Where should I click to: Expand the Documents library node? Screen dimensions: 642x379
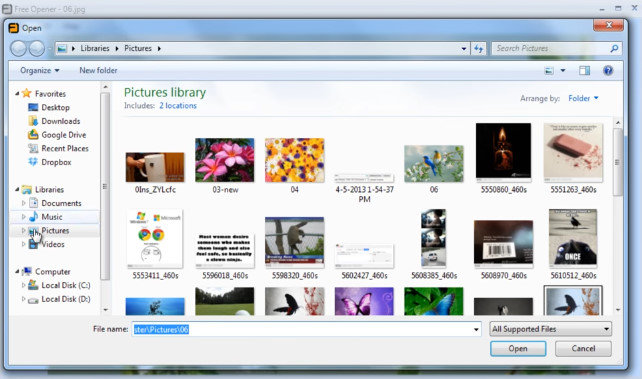[23, 203]
